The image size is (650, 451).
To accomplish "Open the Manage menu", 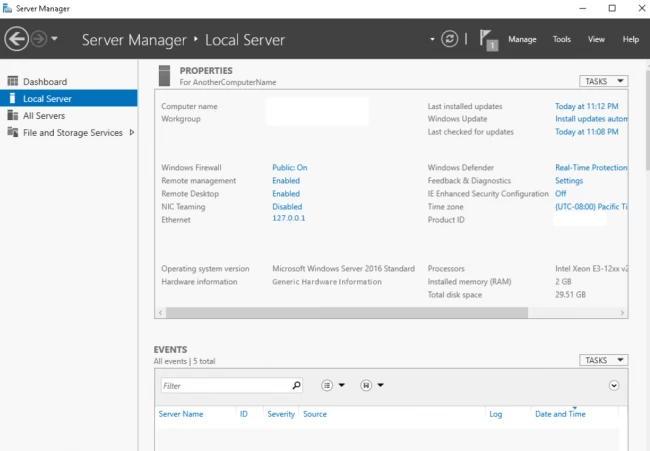I will click(x=522, y=39).
